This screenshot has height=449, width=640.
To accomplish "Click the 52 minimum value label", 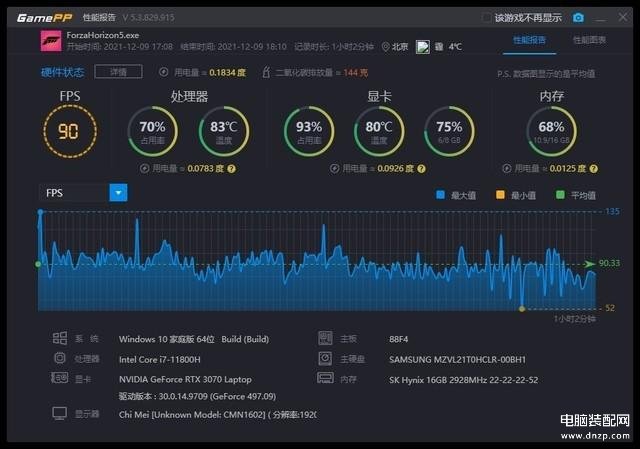I will point(610,308).
